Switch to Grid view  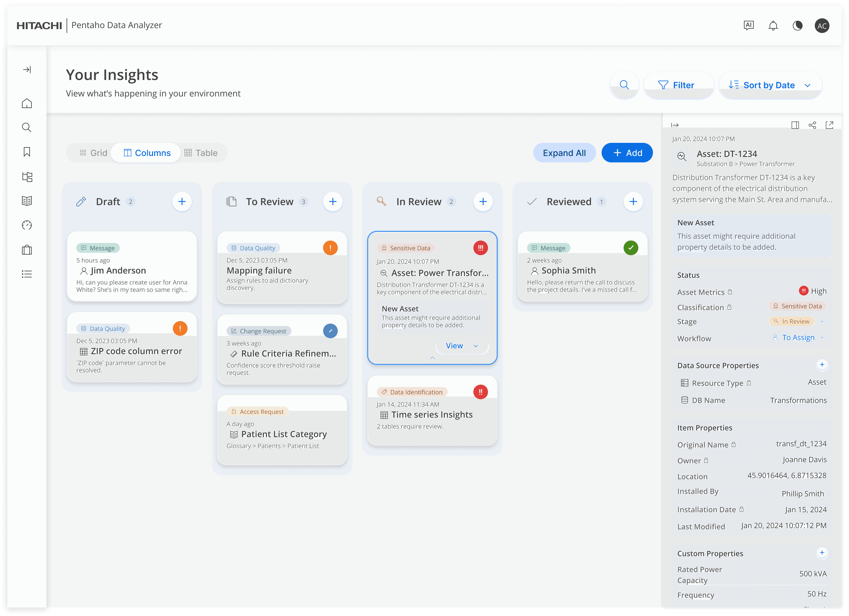(93, 153)
